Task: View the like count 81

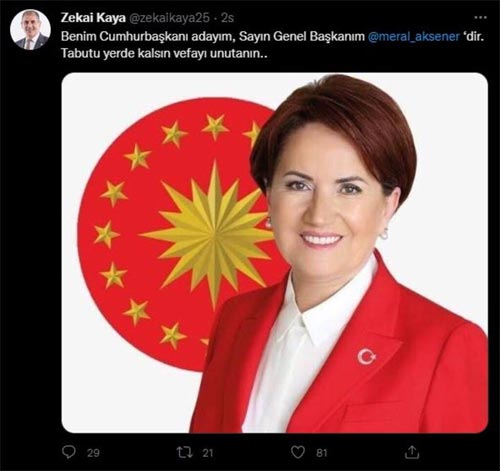Action: [x=322, y=453]
